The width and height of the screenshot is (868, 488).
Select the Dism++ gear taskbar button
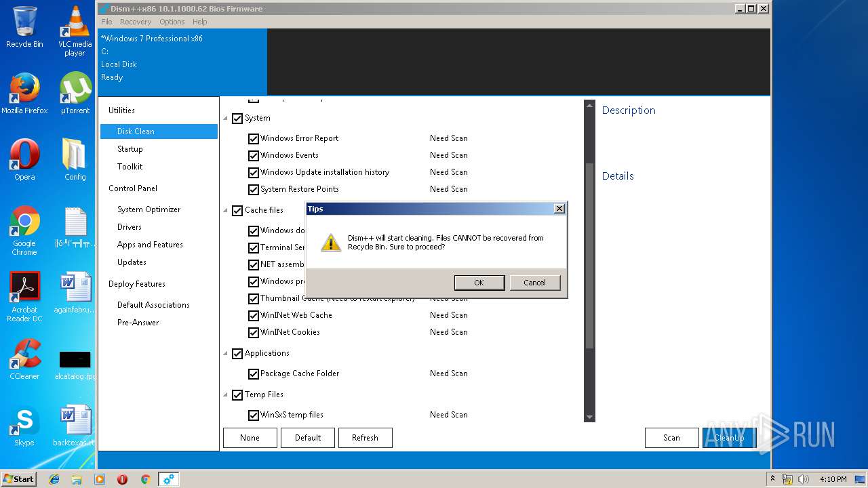tap(168, 479)
